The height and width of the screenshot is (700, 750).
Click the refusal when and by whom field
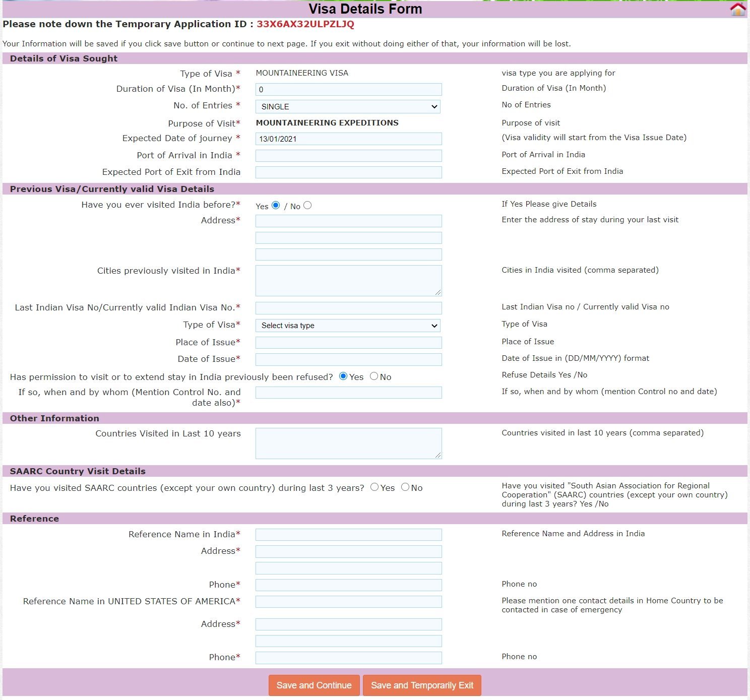click(349, 393)
